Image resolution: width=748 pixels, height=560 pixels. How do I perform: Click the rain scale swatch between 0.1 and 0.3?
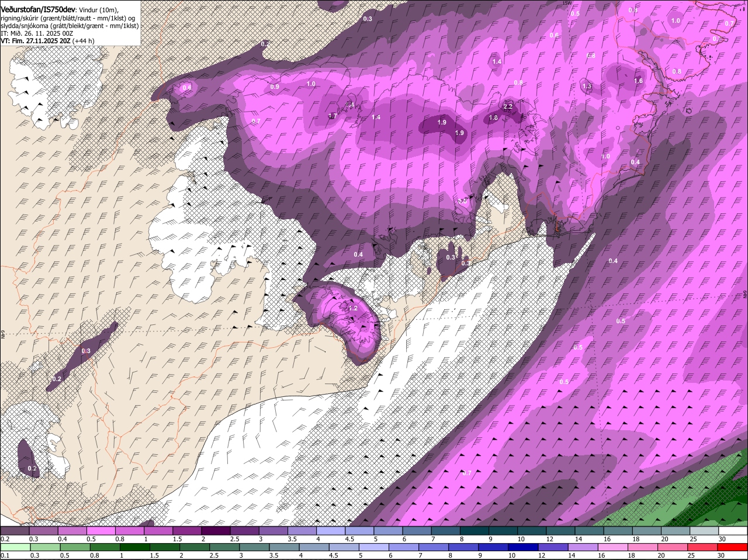coord(15,547)
